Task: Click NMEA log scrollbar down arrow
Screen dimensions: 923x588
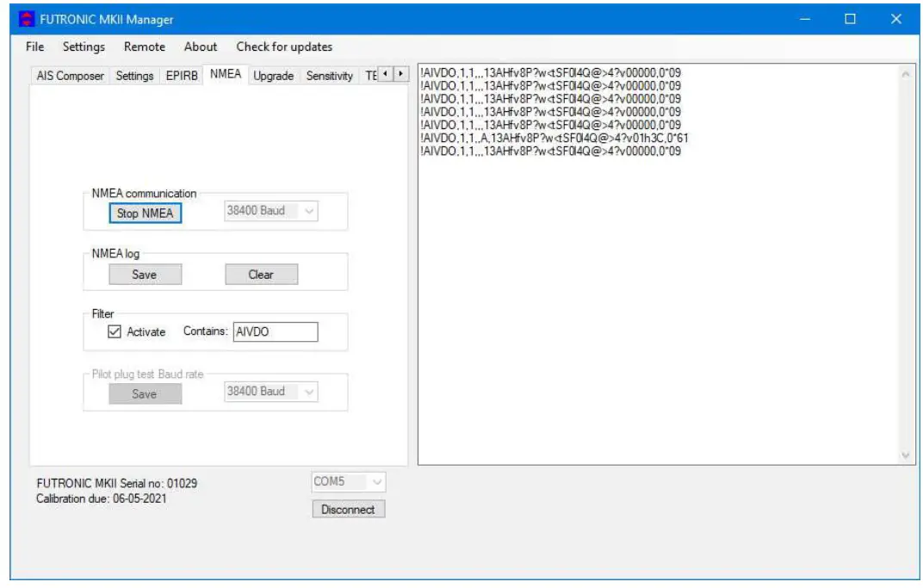Action: tap(905, 455)
